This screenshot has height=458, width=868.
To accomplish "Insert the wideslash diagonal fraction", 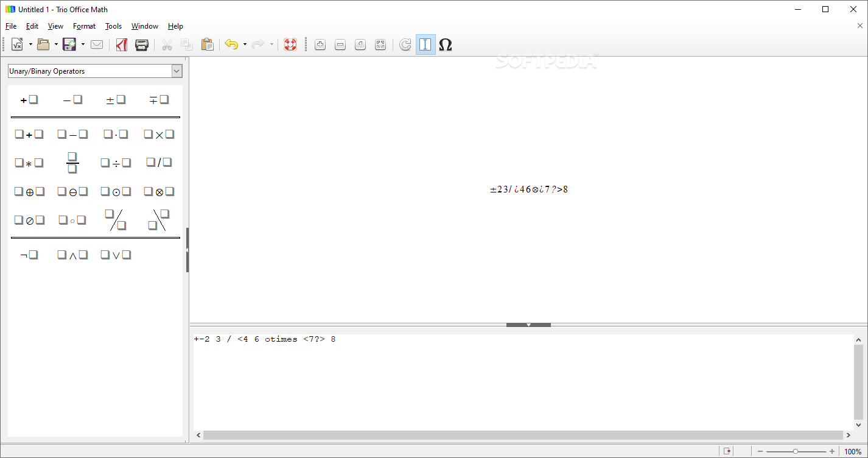I will (116, 220).
